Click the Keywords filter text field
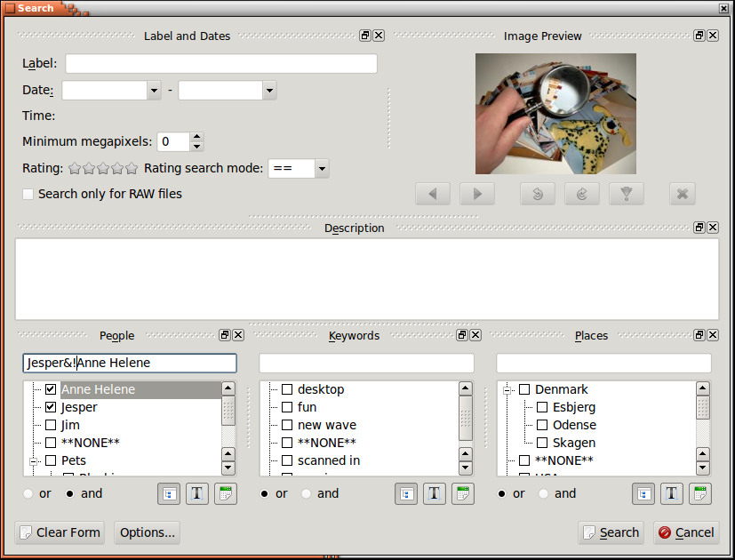Viewport: 735px width, 560px height. tap(366, 363)
